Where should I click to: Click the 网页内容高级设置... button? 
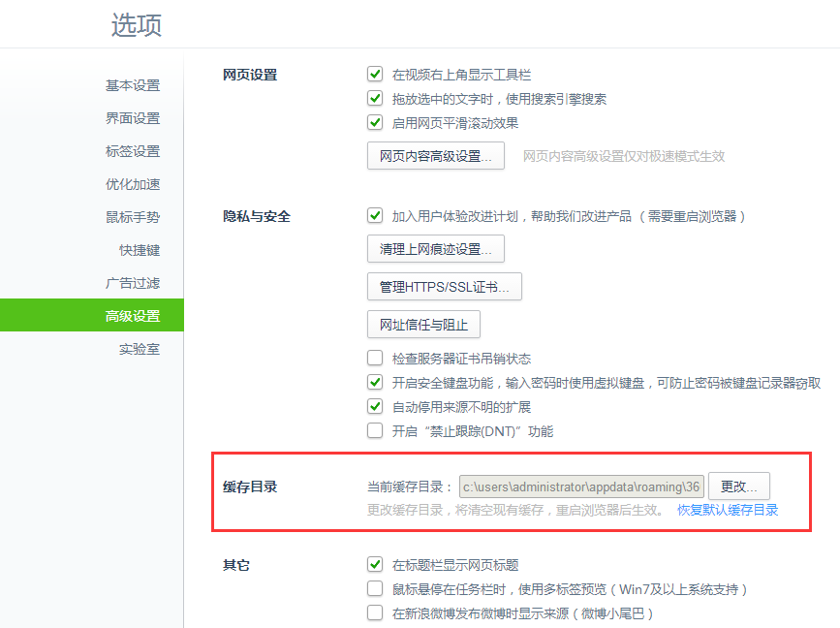pyautogui.click(x=435, y=156)
